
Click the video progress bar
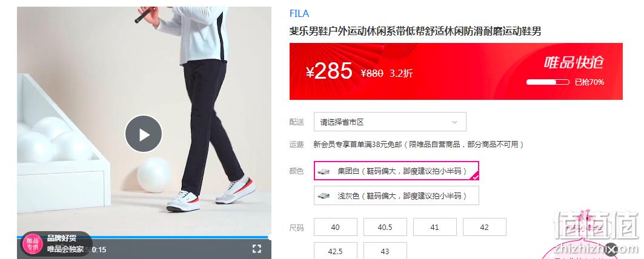pos(144,237)
